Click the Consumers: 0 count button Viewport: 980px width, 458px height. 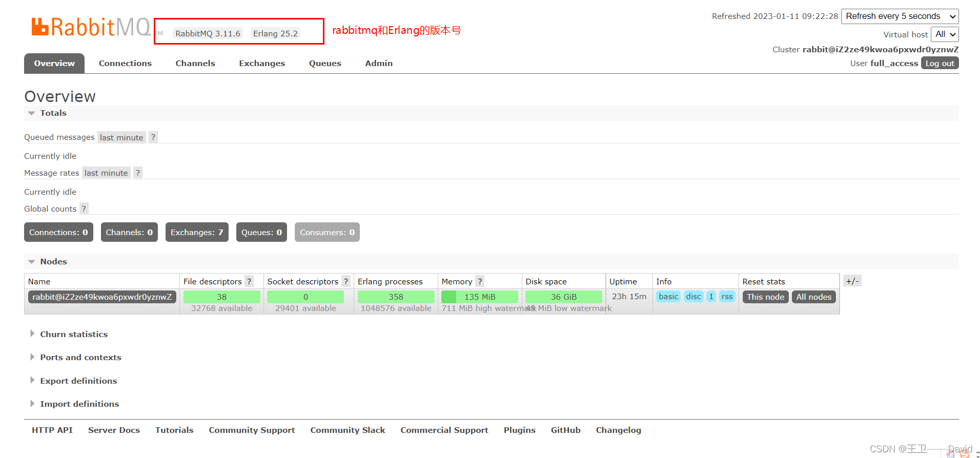(327, 232)
